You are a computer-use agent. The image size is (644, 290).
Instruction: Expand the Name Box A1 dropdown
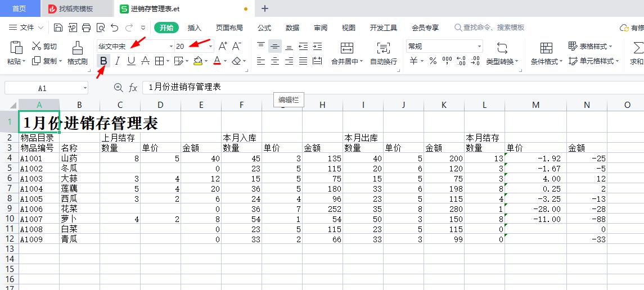tap(85, 88)
